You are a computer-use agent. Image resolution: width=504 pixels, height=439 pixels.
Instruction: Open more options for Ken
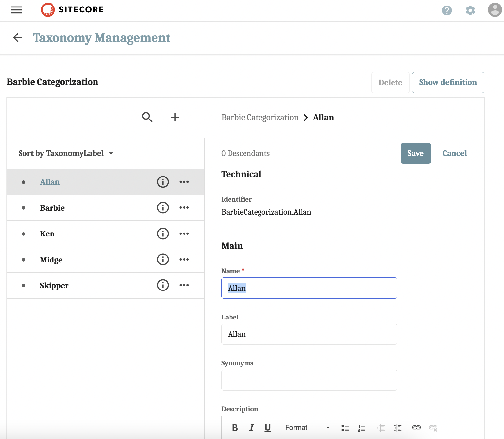pyautogui.click(x=184, y=234)
